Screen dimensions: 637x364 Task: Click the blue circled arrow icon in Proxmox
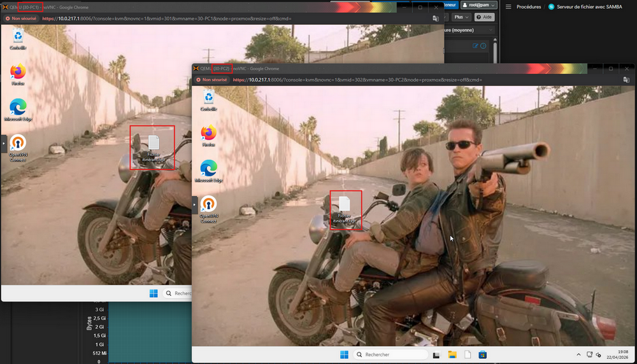tap(483, 46)
